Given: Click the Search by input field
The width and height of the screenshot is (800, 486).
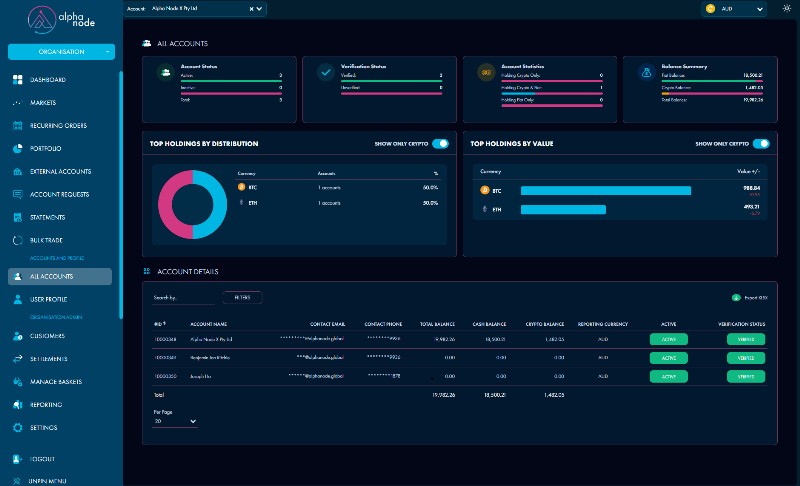Looking at the screenshot, I should pyautogui.click(x=183, y=298).
